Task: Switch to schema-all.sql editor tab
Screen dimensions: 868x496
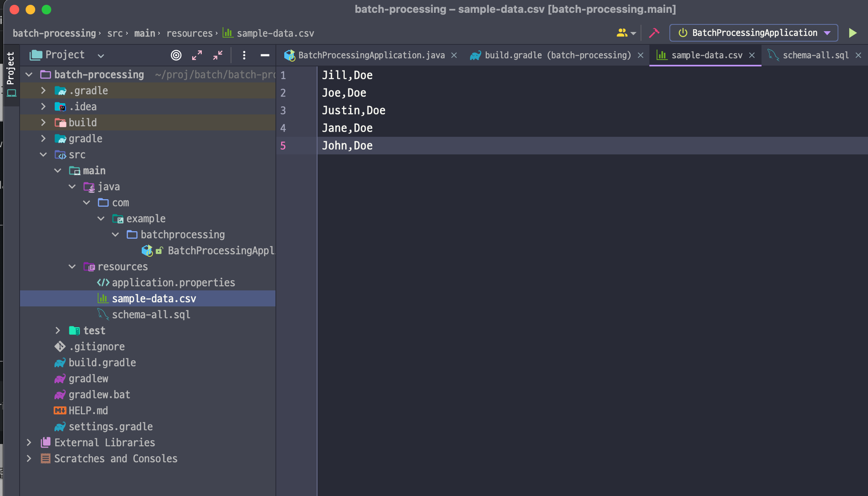Action: (x=815, y=55)
